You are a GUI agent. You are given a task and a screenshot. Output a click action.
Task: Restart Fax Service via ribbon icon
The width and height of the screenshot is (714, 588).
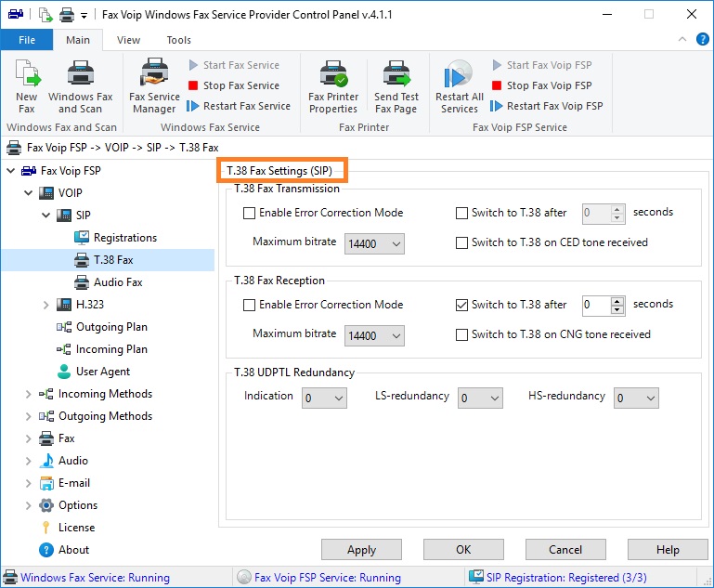pos(192,106)
